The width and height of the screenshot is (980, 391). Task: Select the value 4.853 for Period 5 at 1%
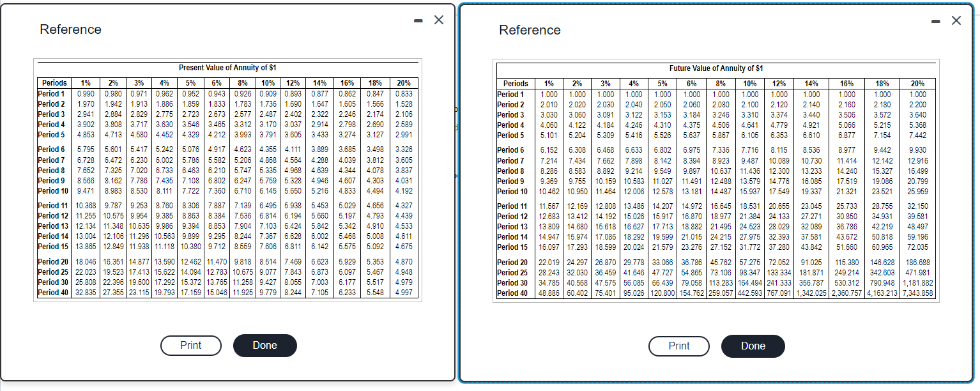click(85, 135)
